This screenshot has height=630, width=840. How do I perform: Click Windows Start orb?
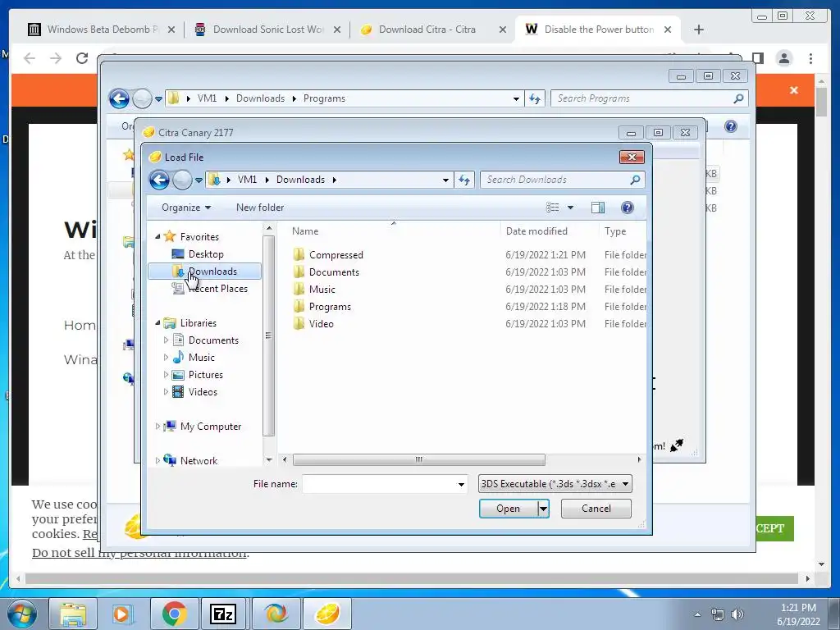[x=21, y=614]
